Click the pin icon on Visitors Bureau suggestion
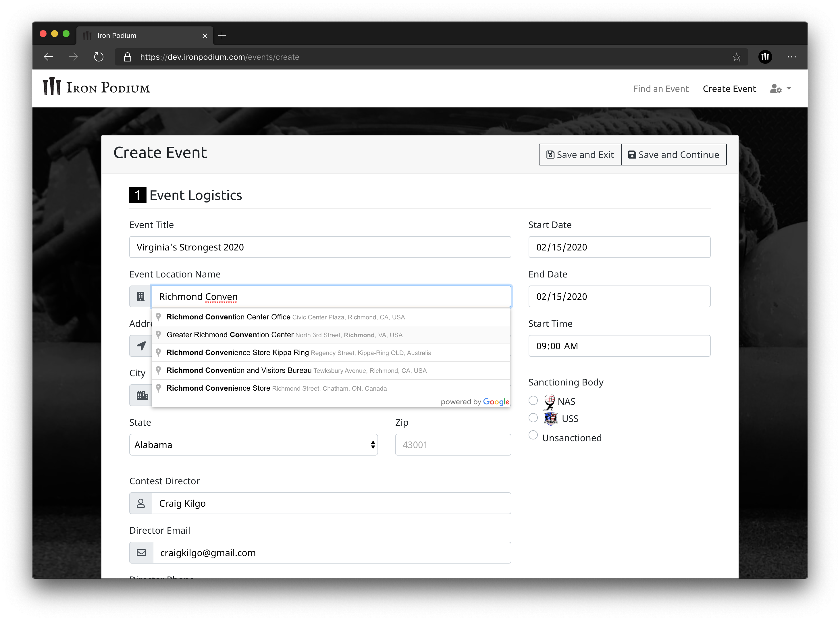 point(158,370)
